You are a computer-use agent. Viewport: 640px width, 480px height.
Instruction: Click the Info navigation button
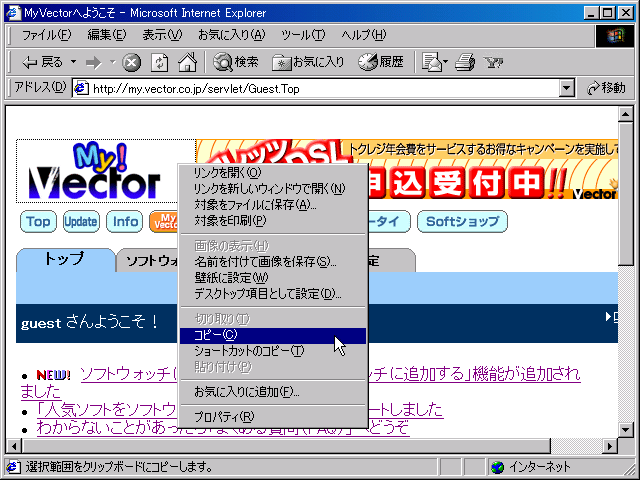124,222
